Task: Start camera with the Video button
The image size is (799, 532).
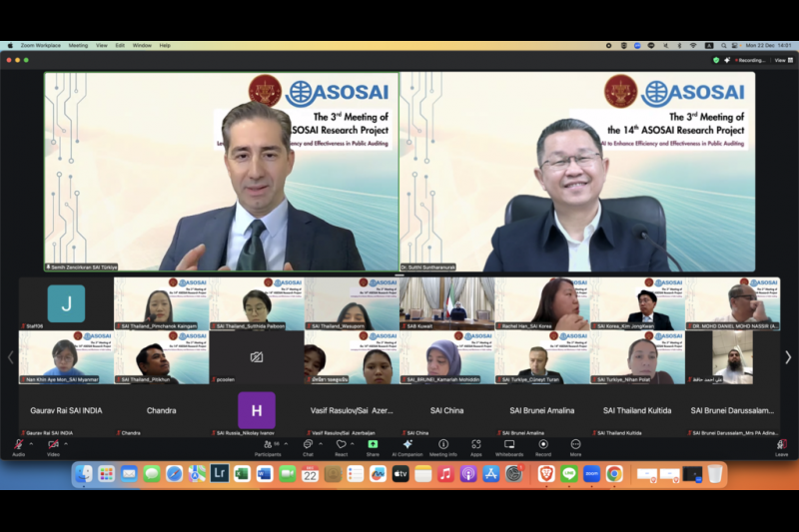Action: pyautogui.click(x=53, y=445)
